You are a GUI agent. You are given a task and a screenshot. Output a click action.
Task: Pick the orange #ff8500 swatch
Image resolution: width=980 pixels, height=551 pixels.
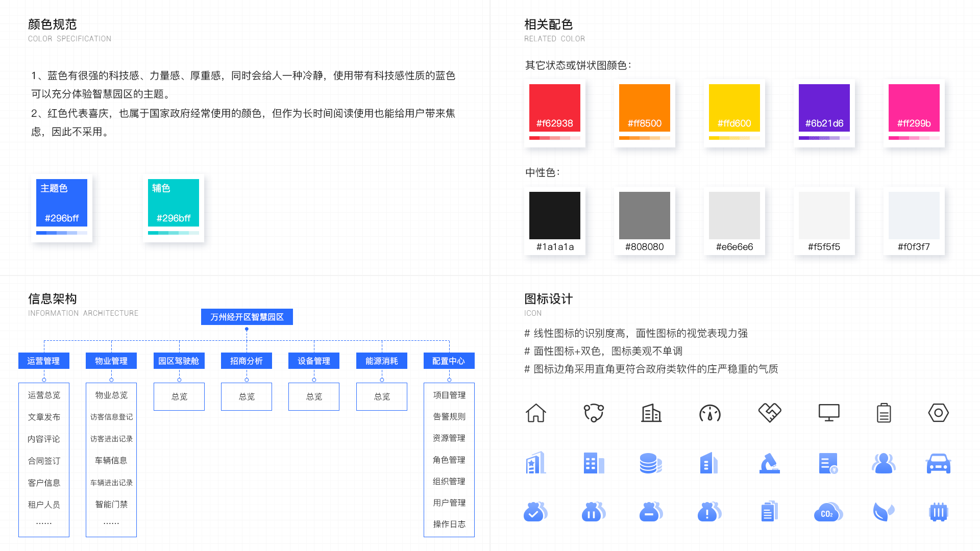645,108
